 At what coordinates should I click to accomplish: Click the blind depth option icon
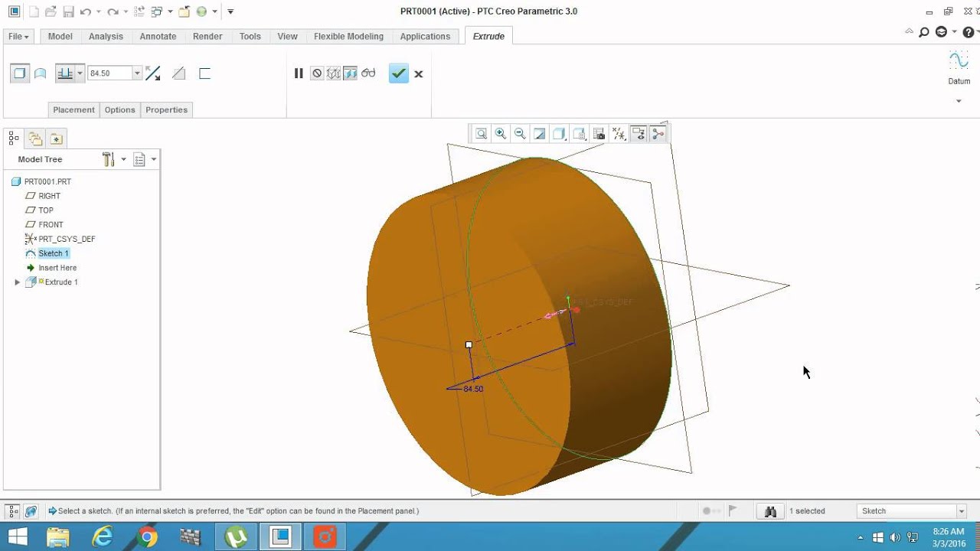pyautogui.click(x=66, y=73)
